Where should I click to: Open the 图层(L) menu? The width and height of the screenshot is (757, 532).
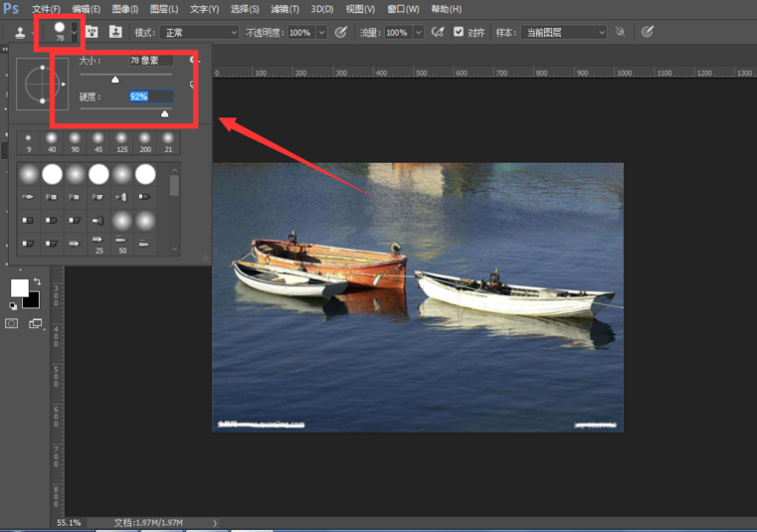pos(164,9)
